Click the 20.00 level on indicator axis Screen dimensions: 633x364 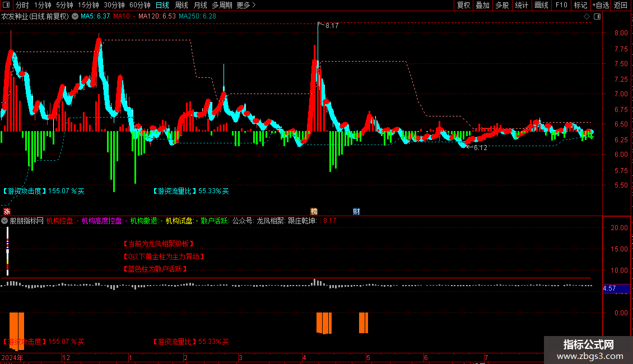[619, 228]
